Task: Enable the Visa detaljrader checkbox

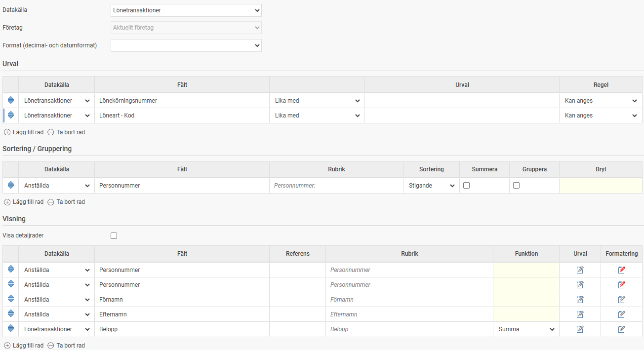Action: (x=114, y=236)
